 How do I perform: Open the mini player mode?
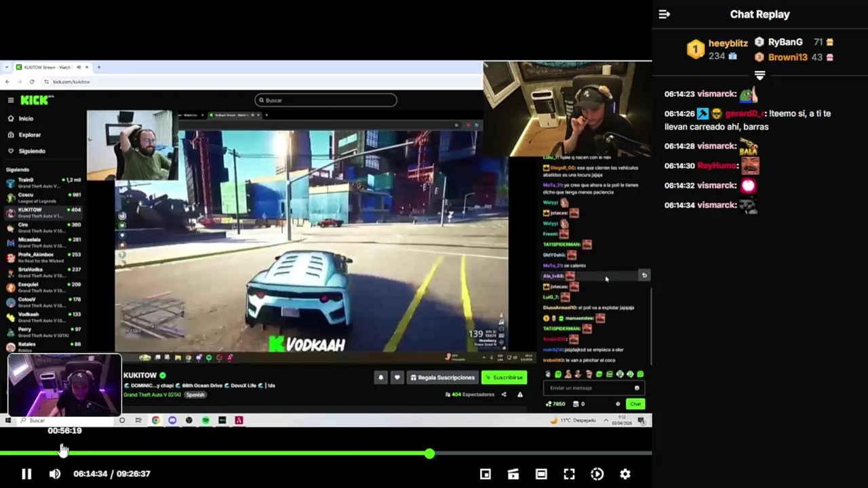pyautogui.click(x=486, y=474)
